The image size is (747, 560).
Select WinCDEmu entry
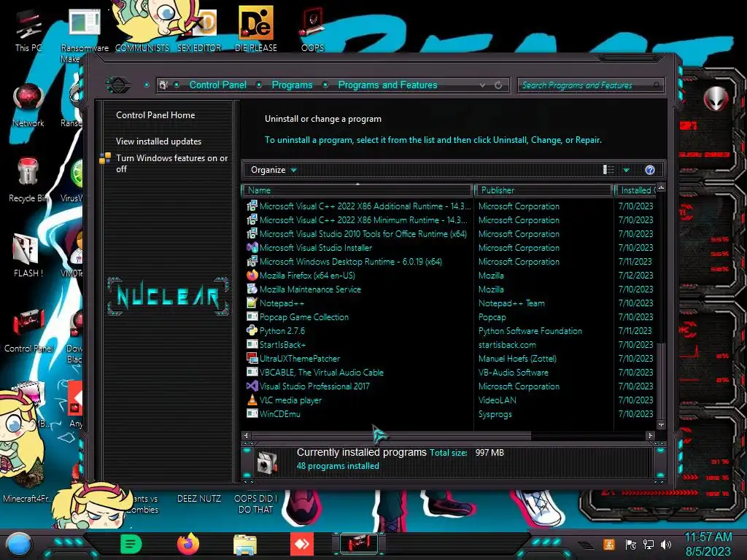[279, 414]
